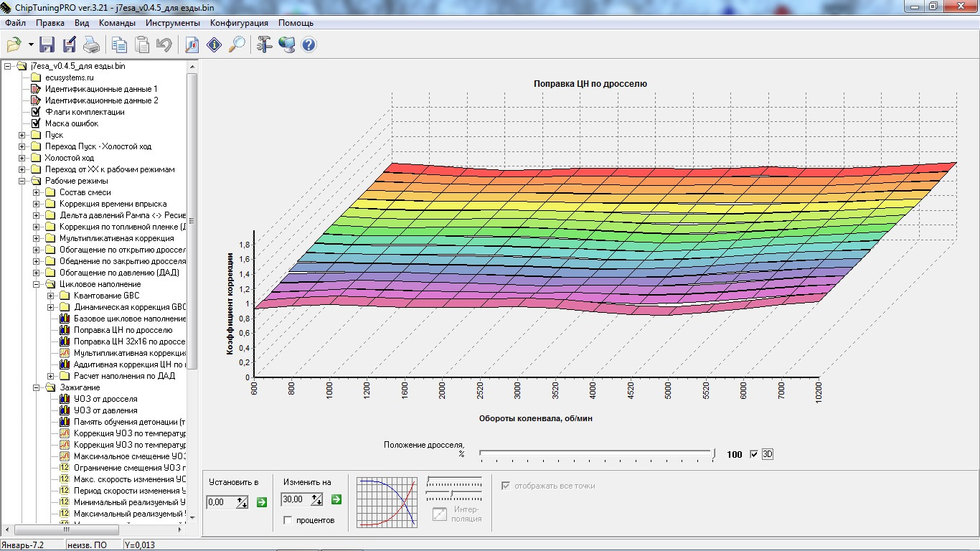Collapse the 'Зажигание' tree folder

pyautogui.click(x=37, y=387)
